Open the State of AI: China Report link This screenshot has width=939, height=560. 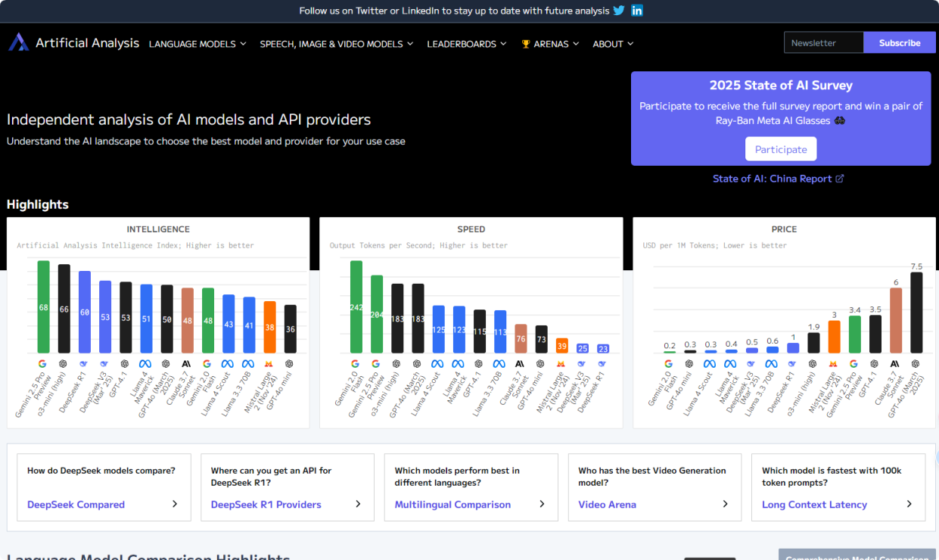tap(772, 179)
